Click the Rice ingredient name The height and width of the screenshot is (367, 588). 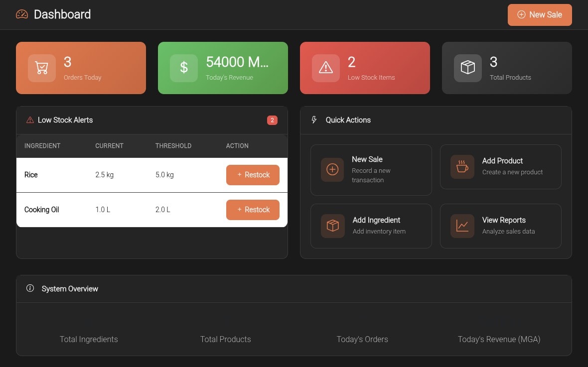click(31, 175)
